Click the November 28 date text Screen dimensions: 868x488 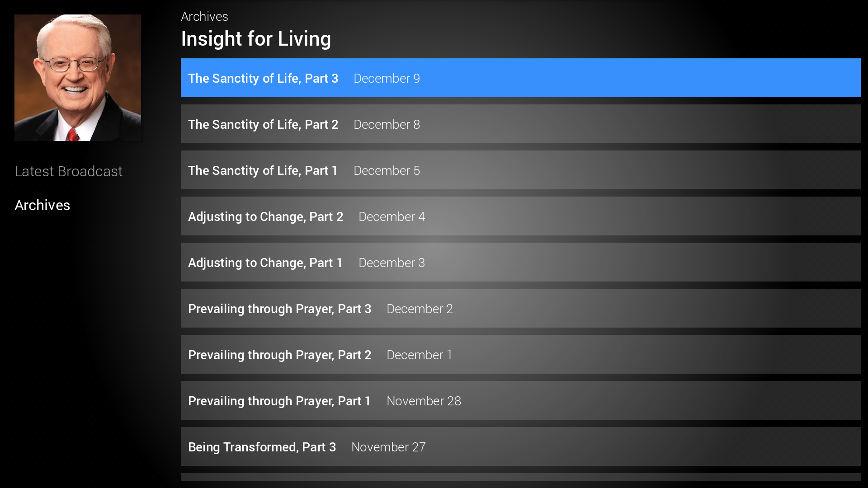pos(424,401)
